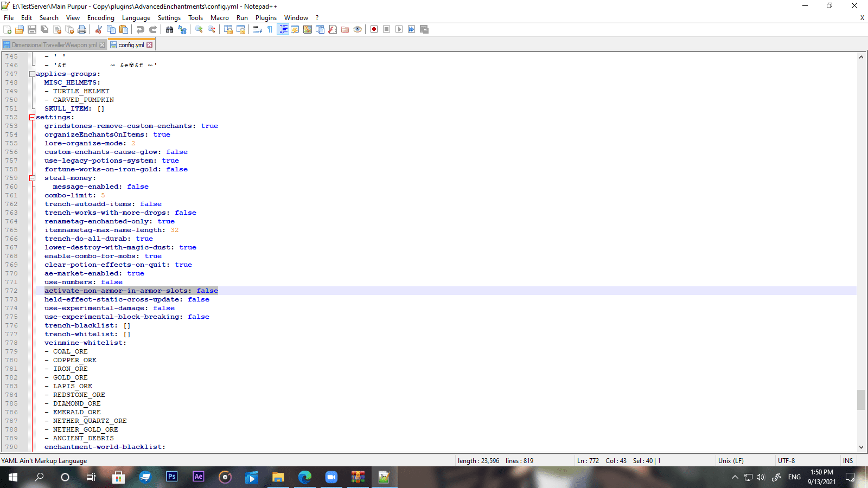868x488 pixels.
Task: Click the vertical scrollbar thumb
Action: [861, 400]
